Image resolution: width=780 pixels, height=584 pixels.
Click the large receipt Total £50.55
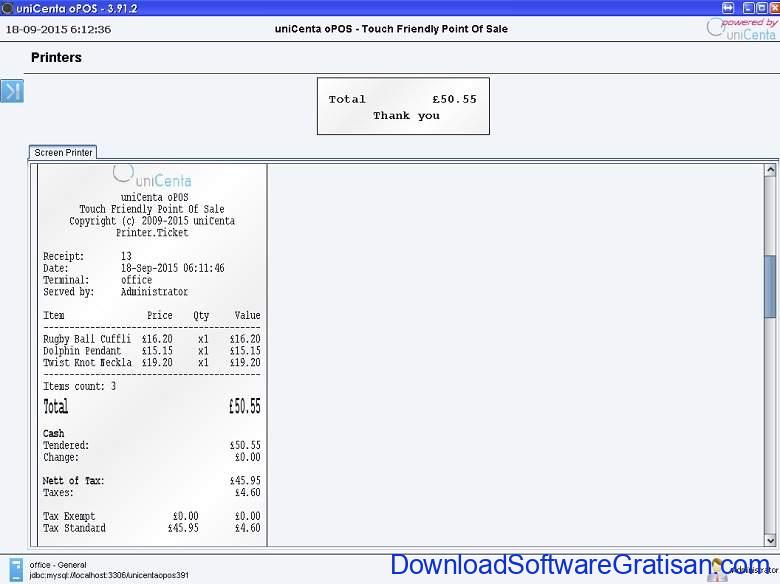(x=152, y=406)
